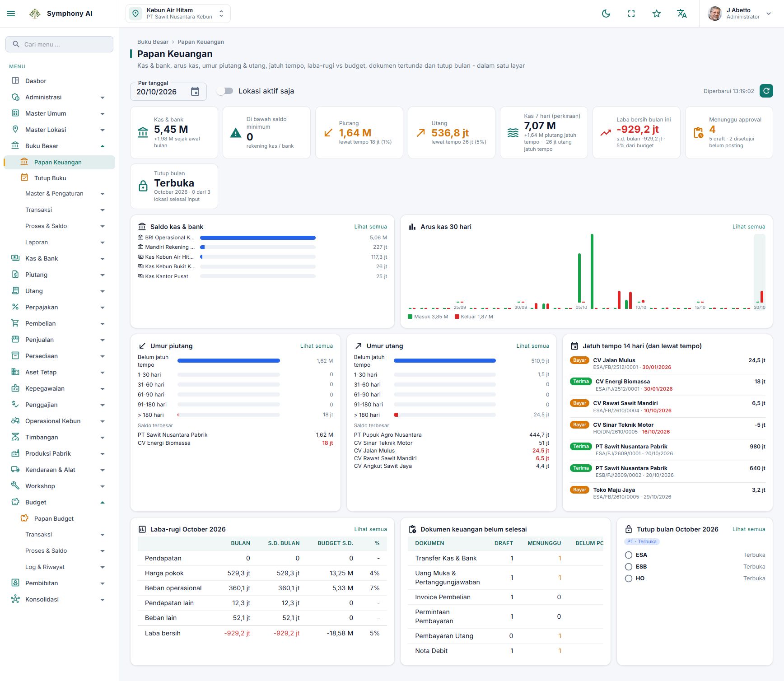Toggle dark mode moon icon
The height and width of the screenshot is (681, 784).
606,14
